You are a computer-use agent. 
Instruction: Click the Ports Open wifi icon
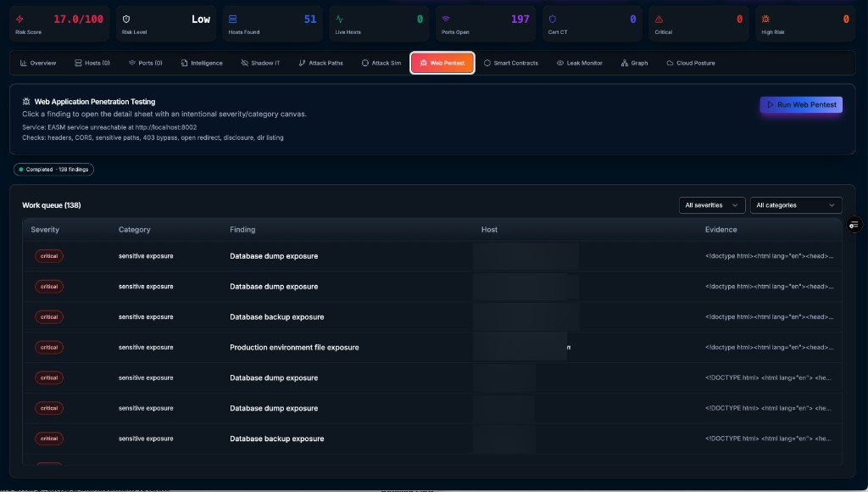[x=446, y=19]
